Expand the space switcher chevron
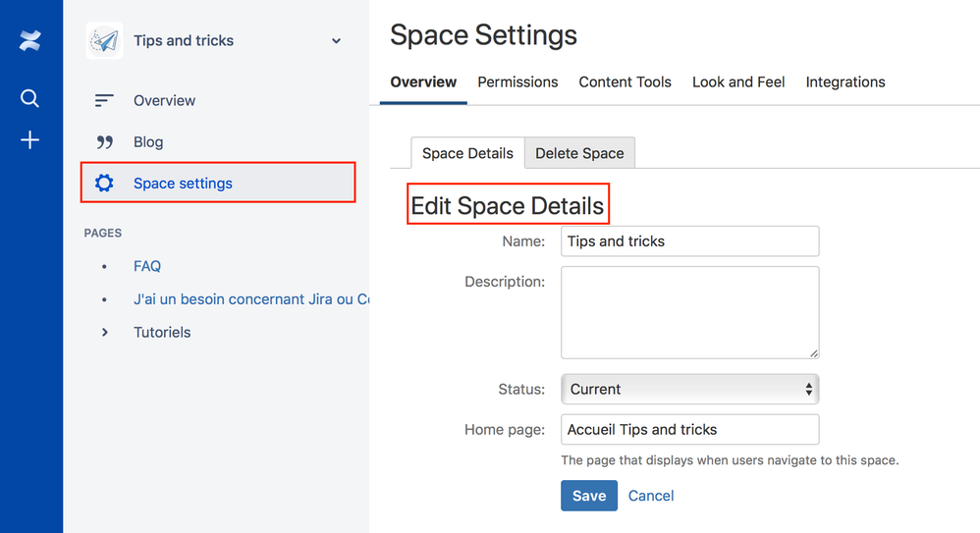The image size is (980, 533). (336, 41)
